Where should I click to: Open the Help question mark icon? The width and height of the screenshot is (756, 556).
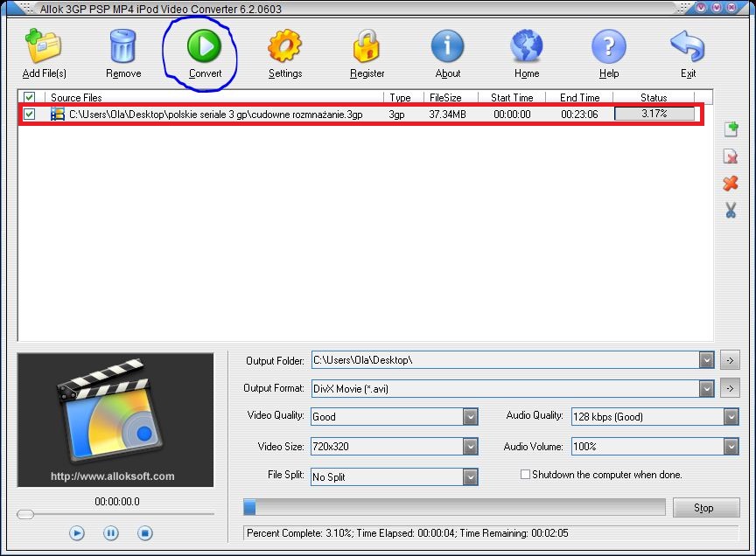pyautogui.click(x=608, y=46)
